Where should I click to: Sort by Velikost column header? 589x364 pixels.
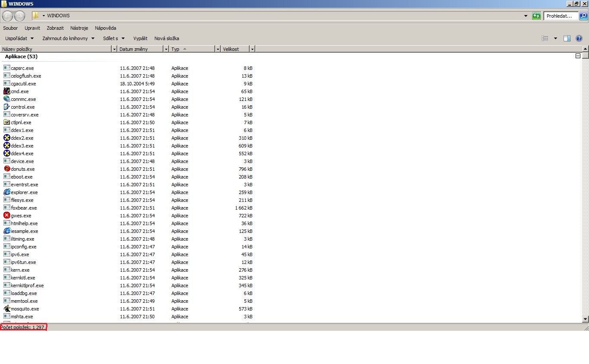pyautogui.click(x=235, y=49)
